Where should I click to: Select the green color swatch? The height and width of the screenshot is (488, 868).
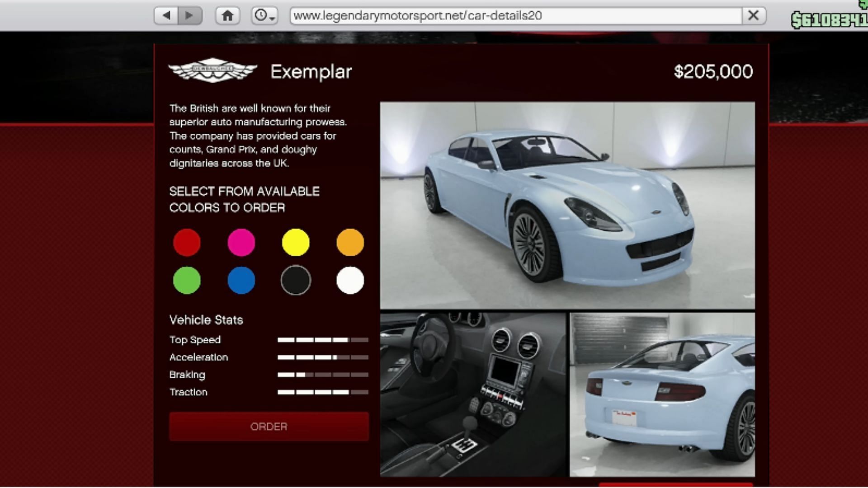(x=187, y=280)
